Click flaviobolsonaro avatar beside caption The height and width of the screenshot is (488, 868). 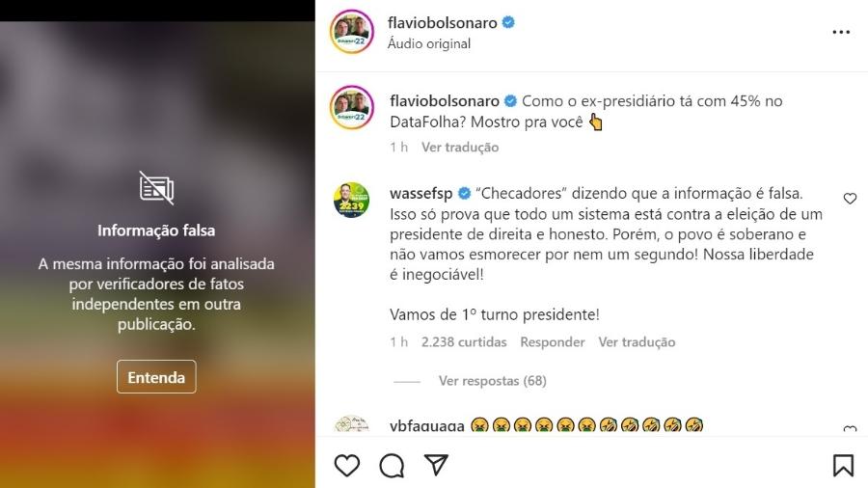pos(351,107)
